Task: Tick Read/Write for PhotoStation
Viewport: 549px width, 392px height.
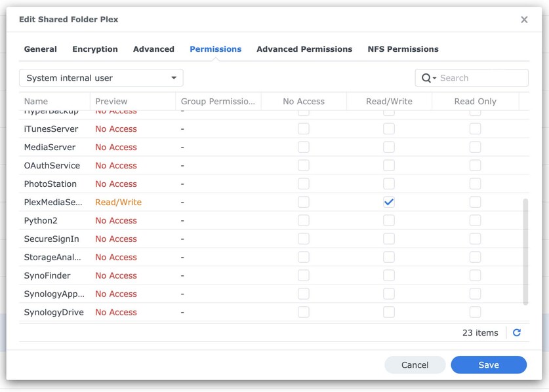Action: click(x=389, y=184)
